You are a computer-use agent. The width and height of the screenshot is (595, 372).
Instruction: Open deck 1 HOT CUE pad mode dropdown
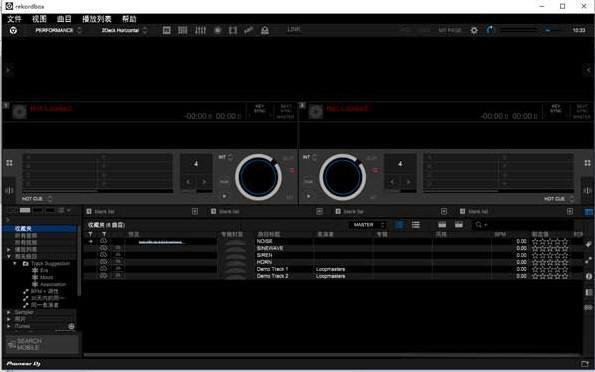point(37,199)
